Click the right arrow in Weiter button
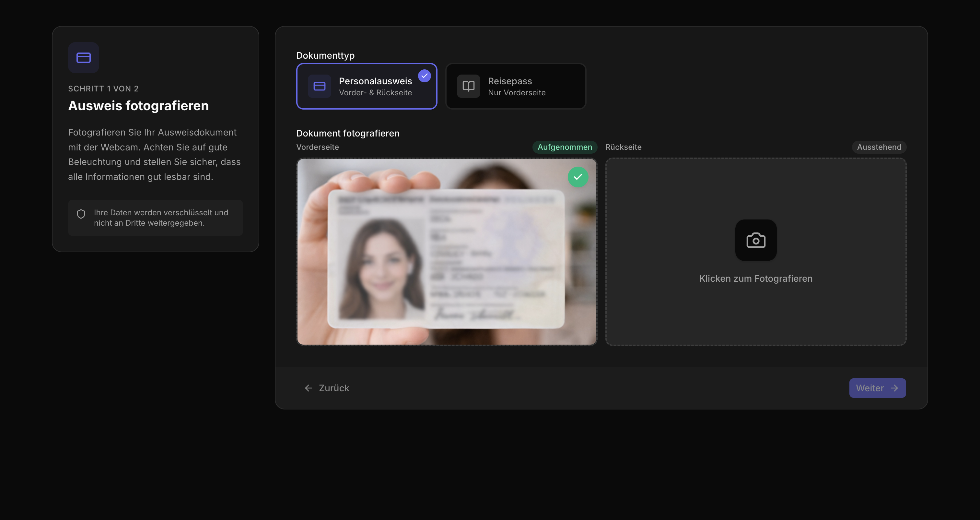 pyautogui.click(x=894, y=388)
